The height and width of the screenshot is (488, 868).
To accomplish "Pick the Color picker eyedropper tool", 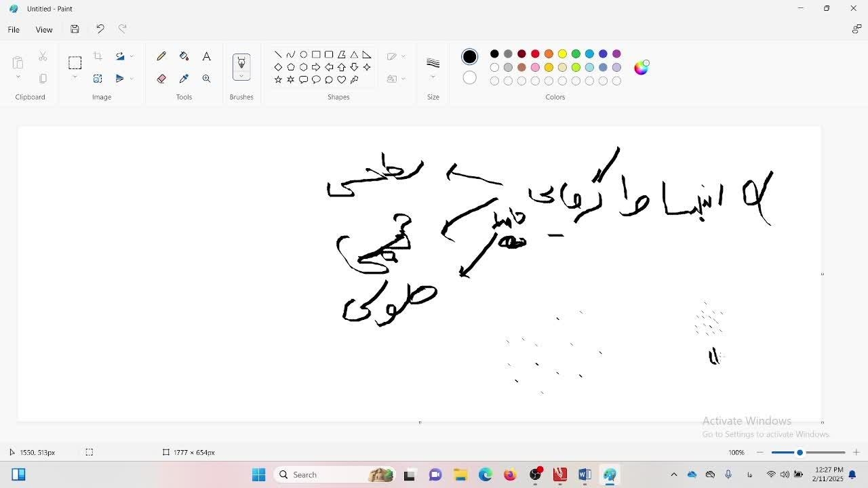I will click(184, 79).
